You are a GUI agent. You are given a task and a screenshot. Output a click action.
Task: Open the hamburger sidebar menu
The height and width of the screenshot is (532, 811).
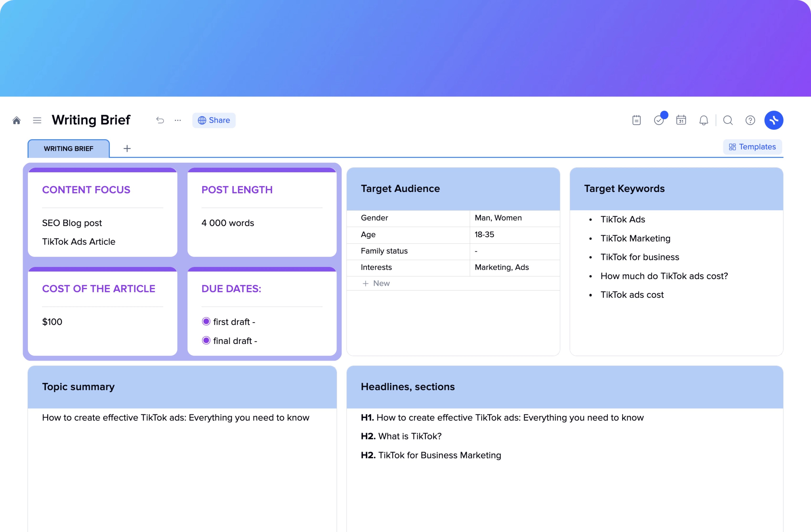[37, 120]
